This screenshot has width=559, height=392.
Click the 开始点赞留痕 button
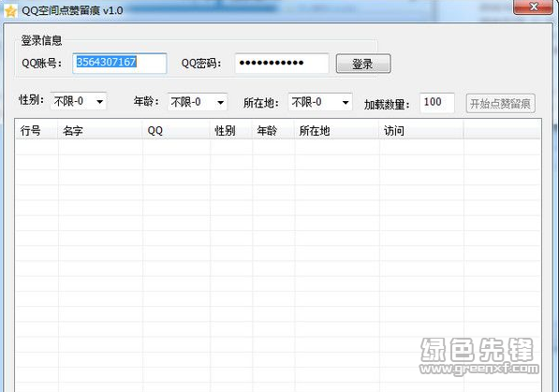tap(501, 104)
